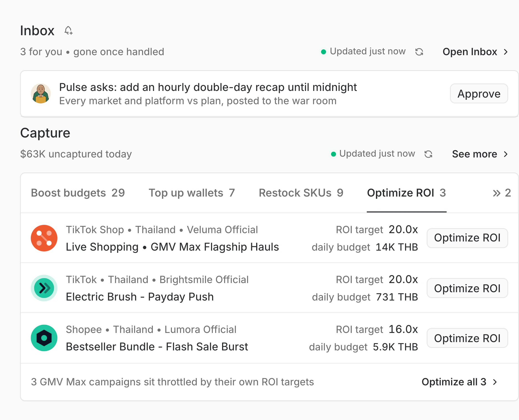Click the Live Shopping • GMV Max Flagship Hauls title

click(x=172, y=247)
